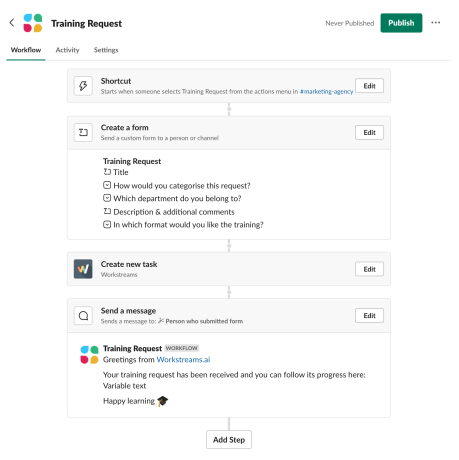
Task: Click the Workstreams app icon
Action: click(83, 269)
